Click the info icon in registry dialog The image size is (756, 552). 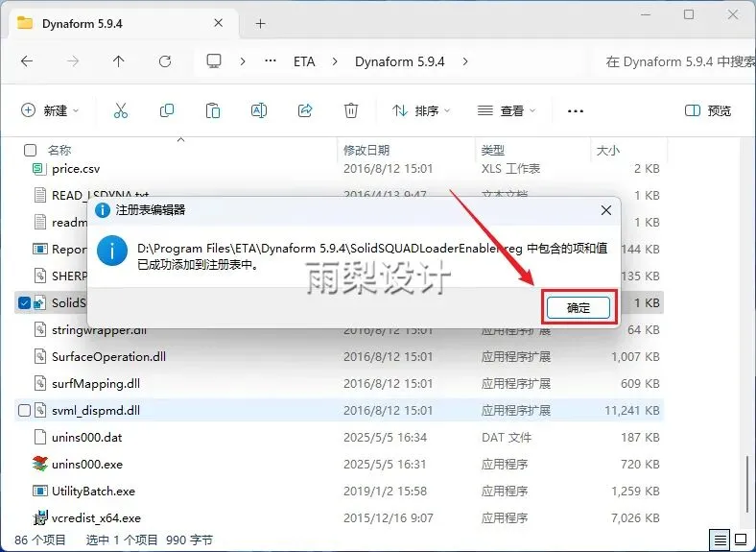coord(112,251)
